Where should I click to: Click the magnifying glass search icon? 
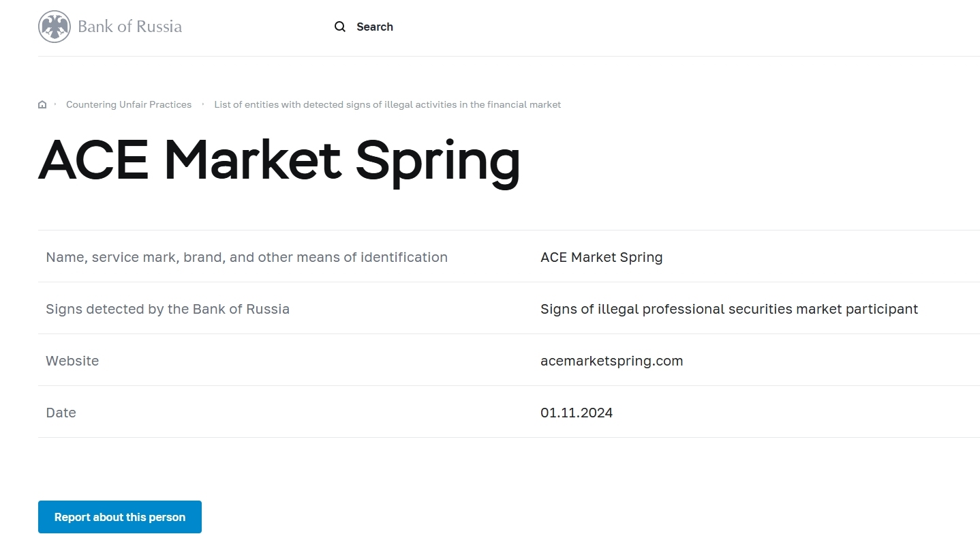340,27
